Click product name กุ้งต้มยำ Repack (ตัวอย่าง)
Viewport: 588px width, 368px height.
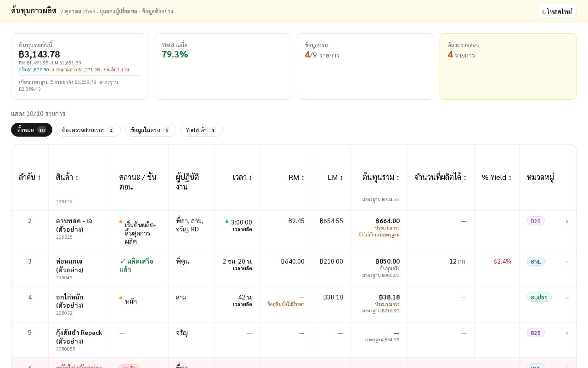click(x=79, y=337)
